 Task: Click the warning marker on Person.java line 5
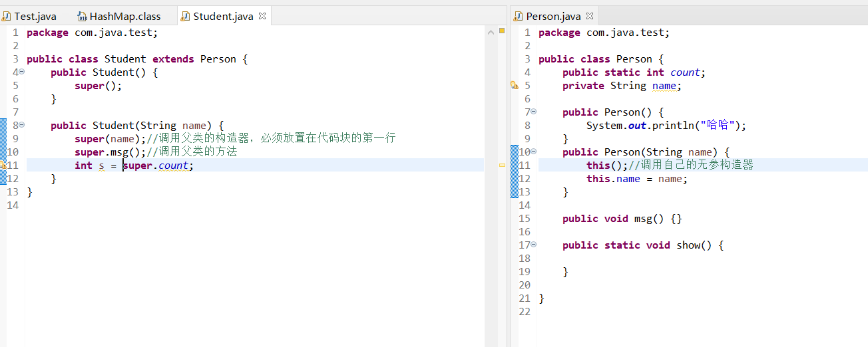click(514, 85)
